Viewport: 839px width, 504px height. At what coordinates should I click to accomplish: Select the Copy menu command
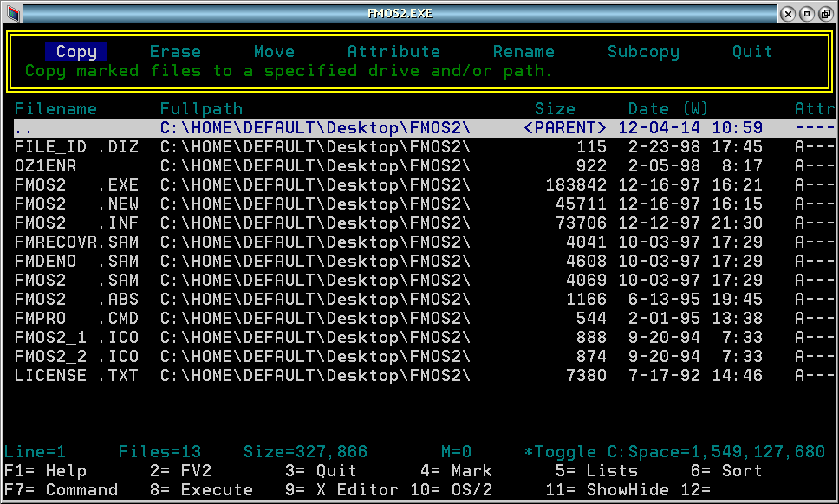coord(76,52)
